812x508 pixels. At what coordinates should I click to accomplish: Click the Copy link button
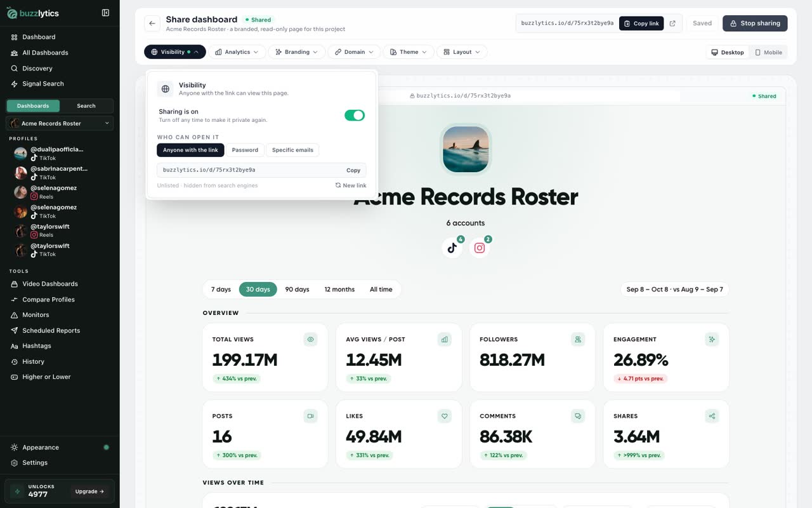tap(641, 23)
